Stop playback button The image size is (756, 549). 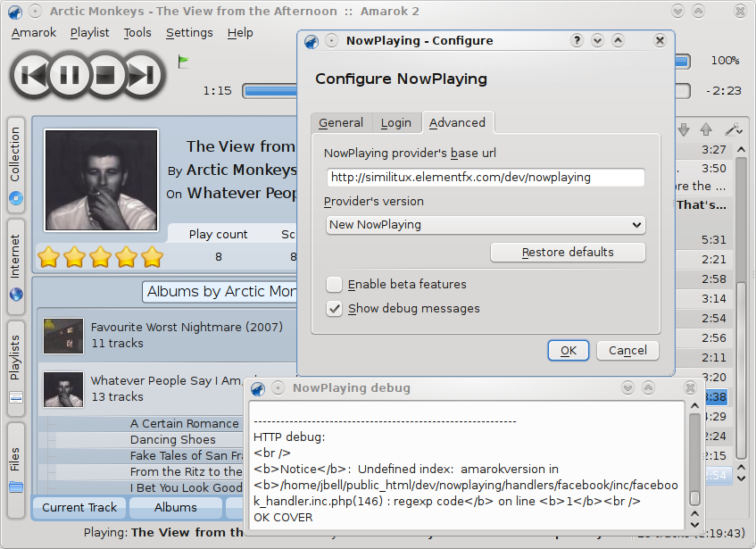(105, 75)
